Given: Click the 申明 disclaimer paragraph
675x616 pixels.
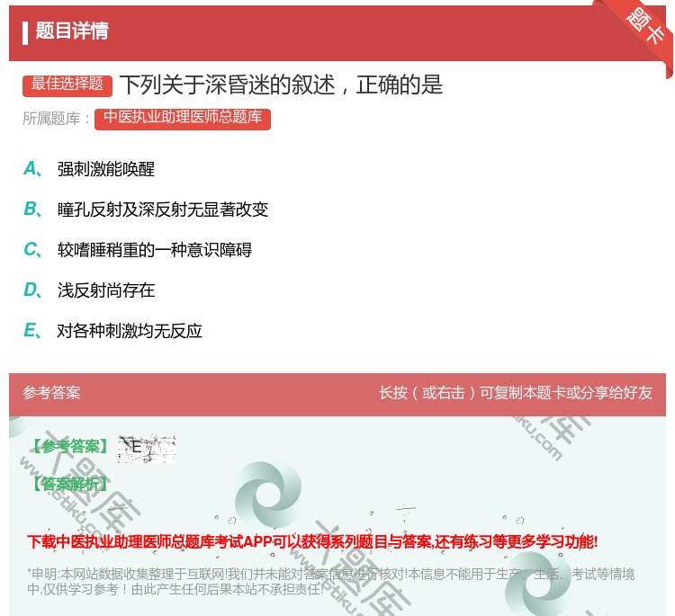Looking at the screenshot, I should click(330, 582).
